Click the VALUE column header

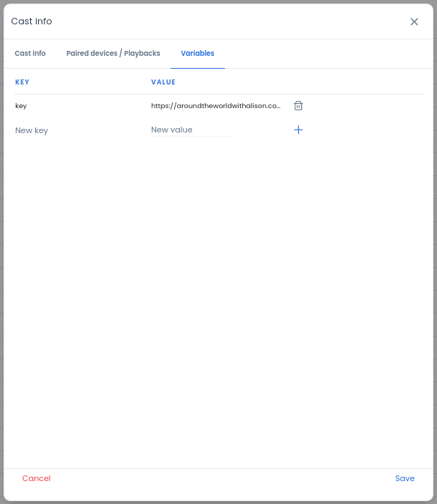(163, 82)
